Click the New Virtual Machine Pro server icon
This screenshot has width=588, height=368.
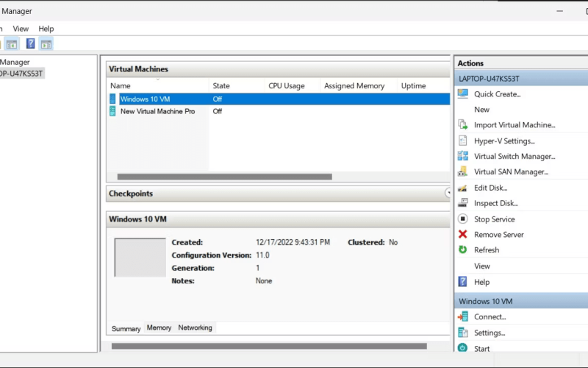click(x=112, y=111)
